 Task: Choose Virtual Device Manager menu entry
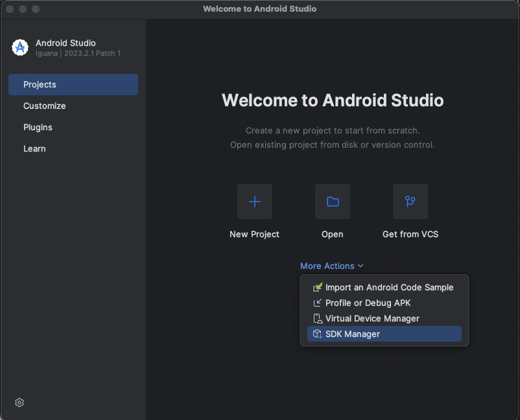point(384,318)
